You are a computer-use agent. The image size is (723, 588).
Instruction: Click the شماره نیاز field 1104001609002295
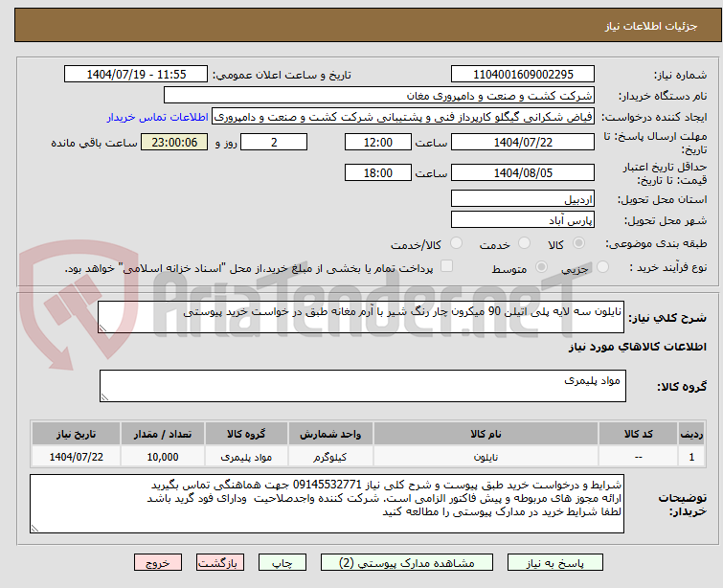(523, 75)
